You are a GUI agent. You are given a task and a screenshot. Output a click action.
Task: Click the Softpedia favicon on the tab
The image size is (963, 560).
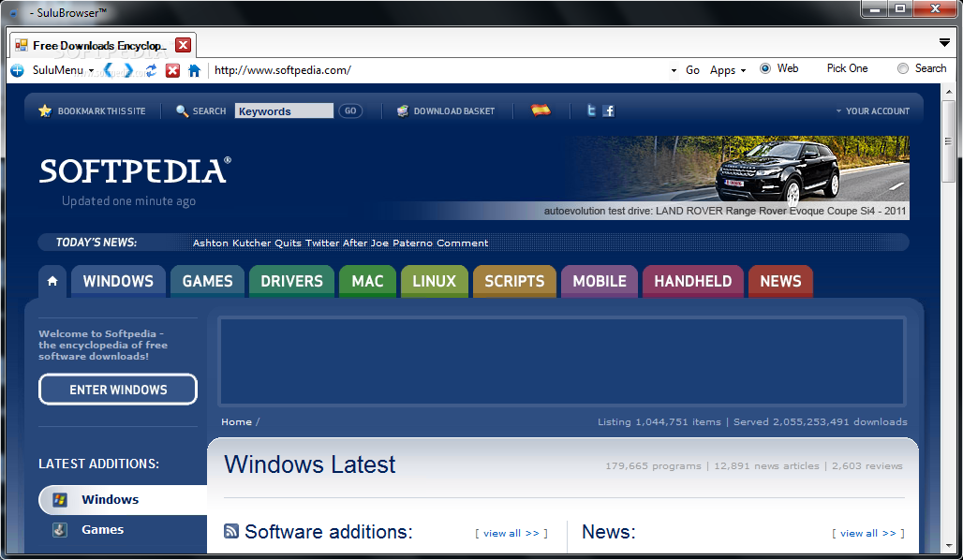coord(22,45)
